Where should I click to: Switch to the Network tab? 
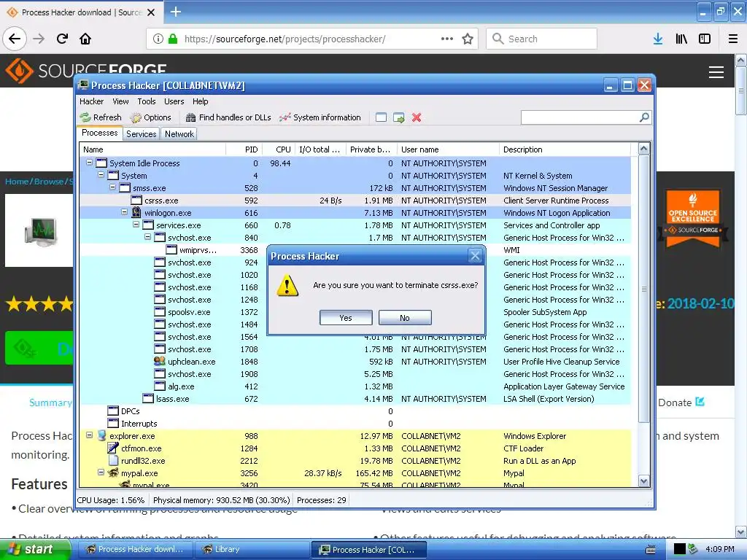pyautogui.click(x=179, y=134)
